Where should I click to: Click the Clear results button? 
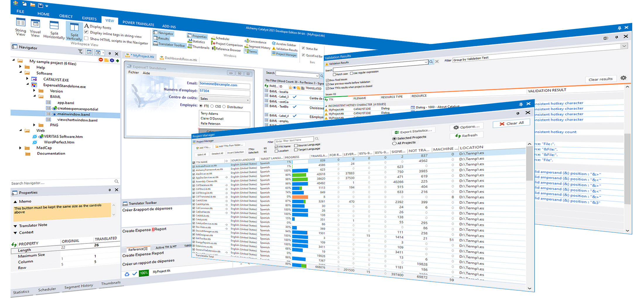pos(601,79)
